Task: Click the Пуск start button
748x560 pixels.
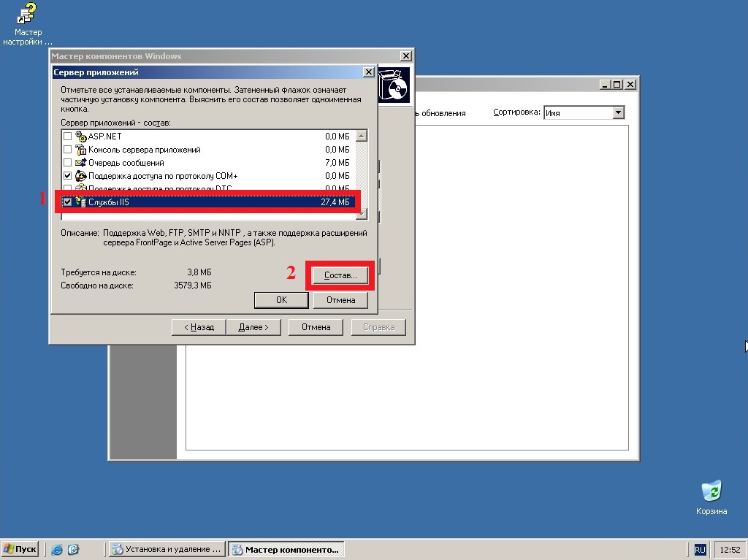Action: [x=20, y=549]
